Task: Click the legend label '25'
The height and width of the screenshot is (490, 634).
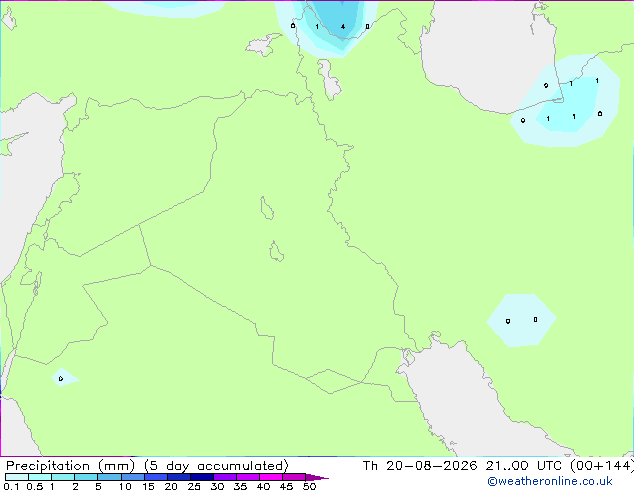Action: (194, 486)
